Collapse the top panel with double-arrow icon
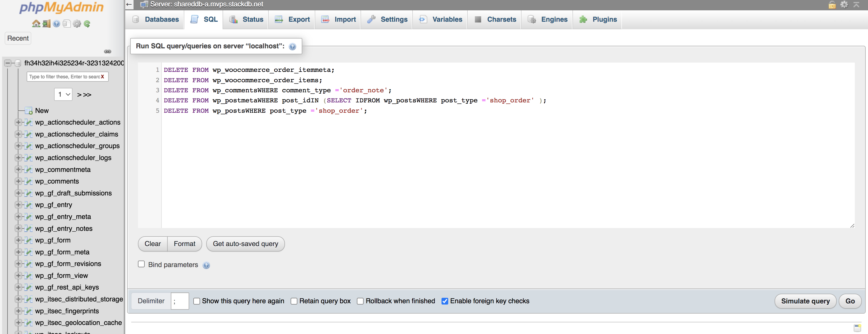The image size is (868, 334). [856, 4]
